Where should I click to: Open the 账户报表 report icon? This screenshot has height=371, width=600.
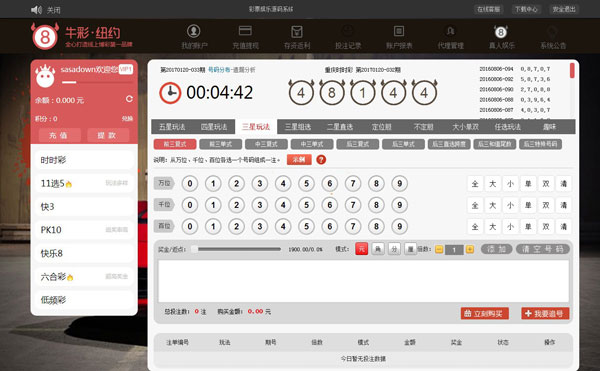[399, 31]
